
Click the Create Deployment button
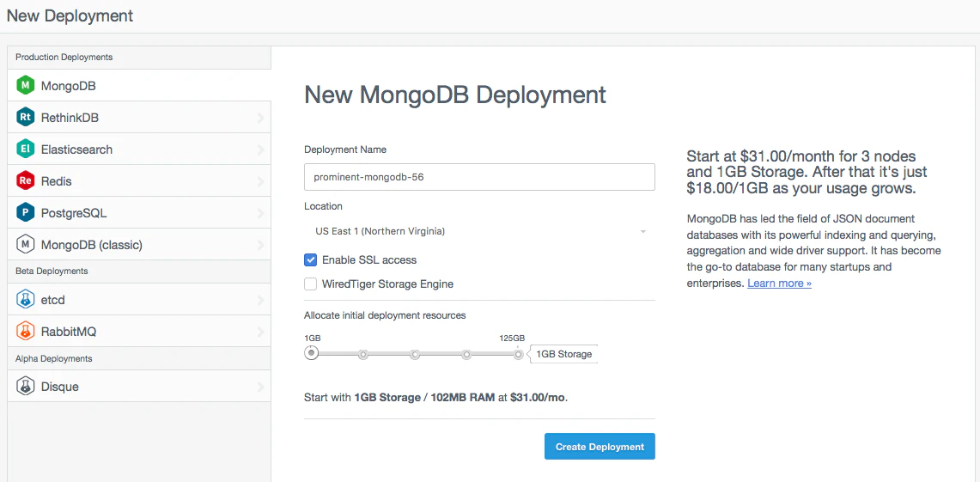[600, 447]
